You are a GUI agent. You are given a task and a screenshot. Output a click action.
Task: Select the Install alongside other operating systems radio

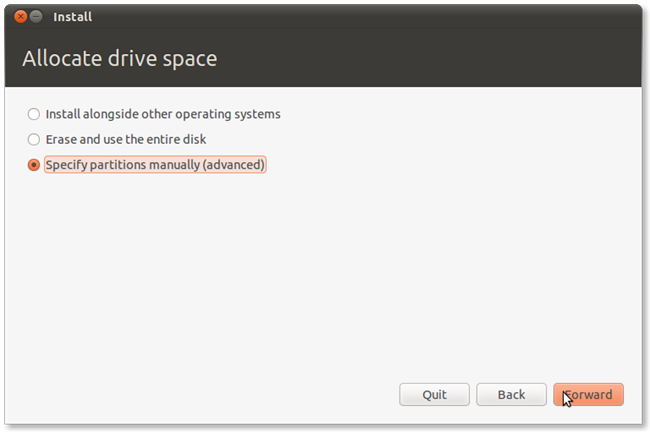click(35, 114)
